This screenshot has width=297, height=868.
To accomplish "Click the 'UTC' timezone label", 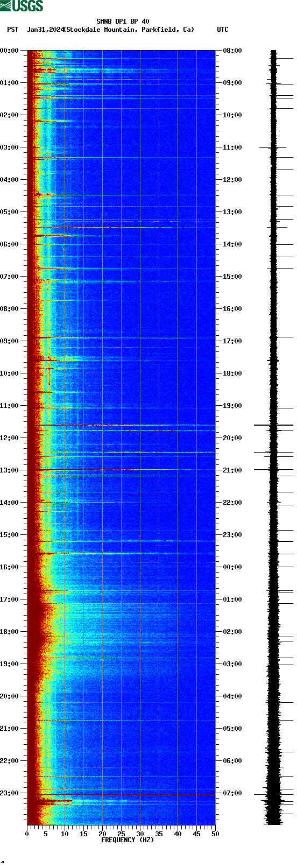I will pos(223,30).
